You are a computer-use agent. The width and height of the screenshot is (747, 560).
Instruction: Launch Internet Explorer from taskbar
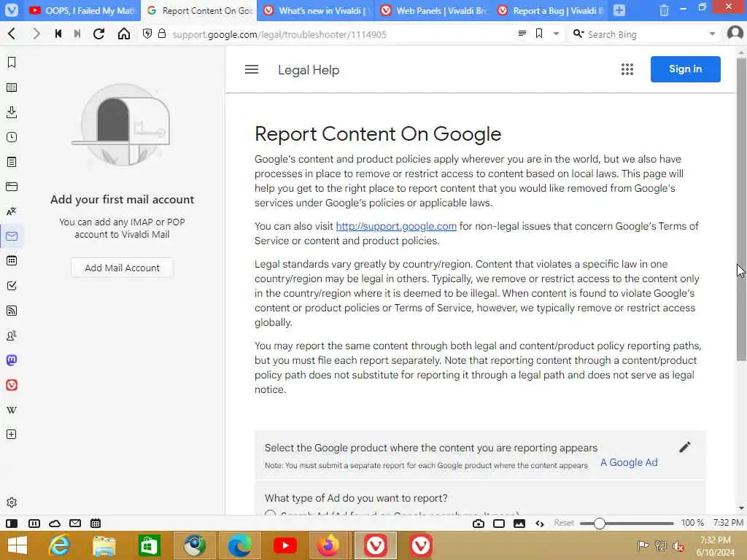point(59,545)
